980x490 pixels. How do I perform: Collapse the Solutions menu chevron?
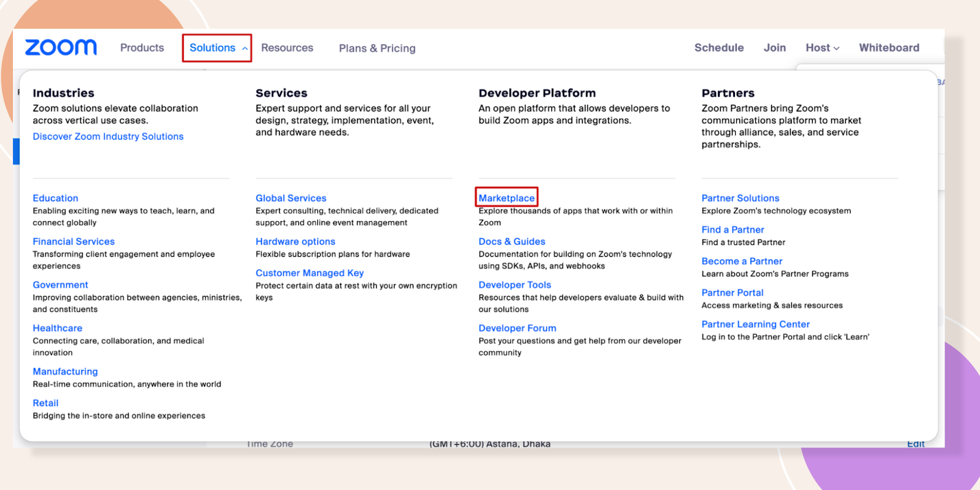coord(245,48)
